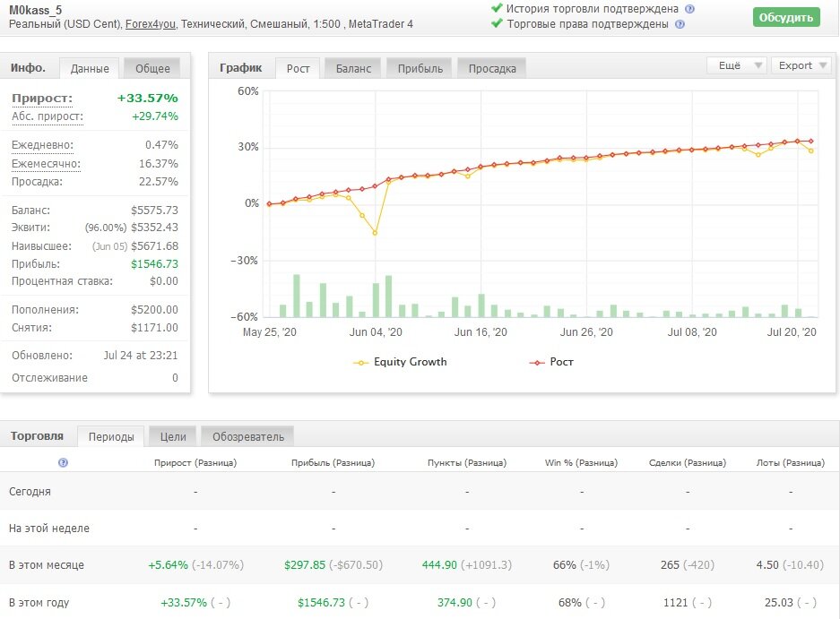Click the $1546.73 profit value in Инфо panel
This screenshot has height=619, width=840.
[154, 263]
